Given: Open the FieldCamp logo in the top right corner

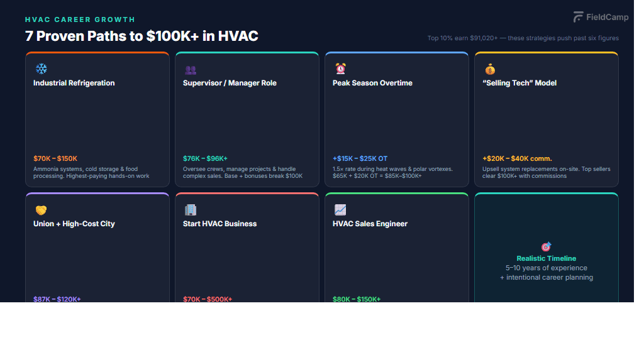Looking at the screenshot, I should (x=600, y=17).
